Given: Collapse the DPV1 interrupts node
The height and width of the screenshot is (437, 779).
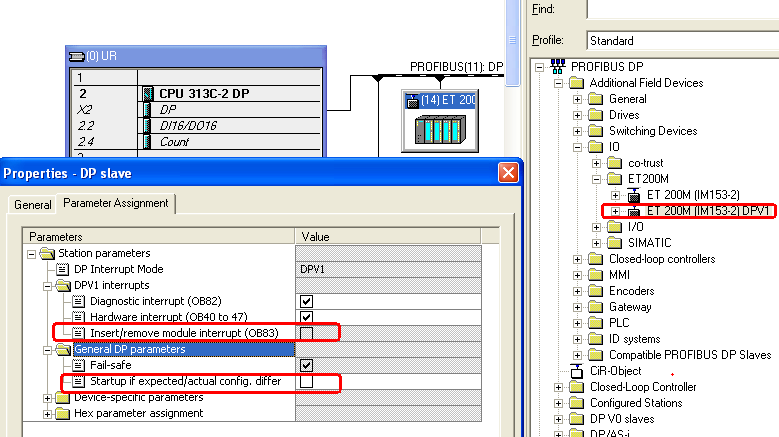Looking at the screenshot, I should 47,286.
